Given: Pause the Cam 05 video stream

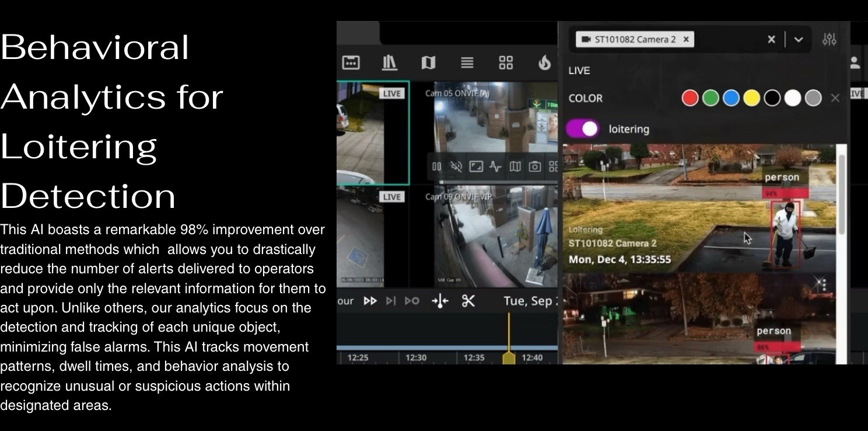Looking at the screenshot, I should [x=436, y=166].
